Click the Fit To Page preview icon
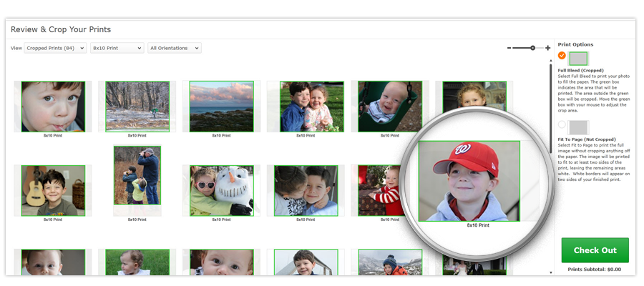The width and height of the screenshot is (644, 286). click(579, 127)
